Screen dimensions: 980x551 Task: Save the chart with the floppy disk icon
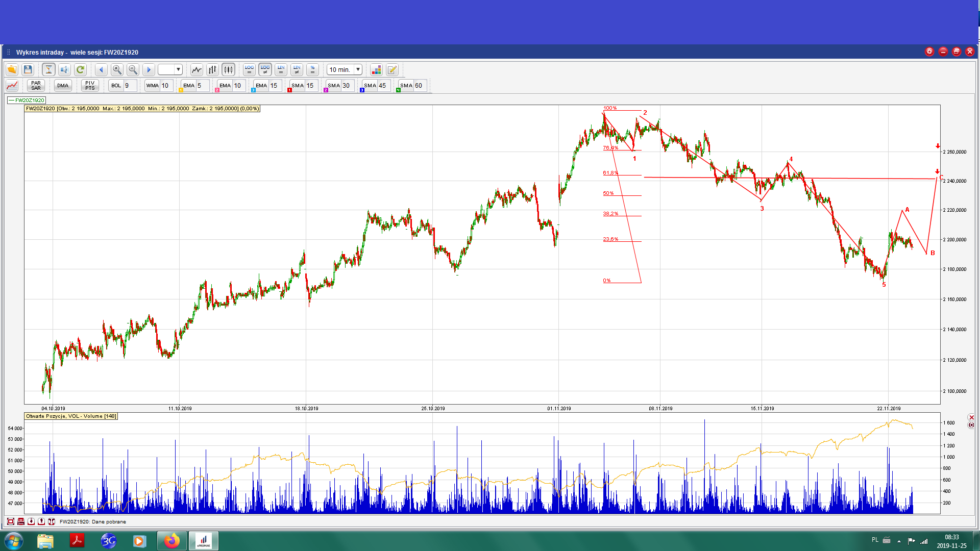click(x=28, y=69)
